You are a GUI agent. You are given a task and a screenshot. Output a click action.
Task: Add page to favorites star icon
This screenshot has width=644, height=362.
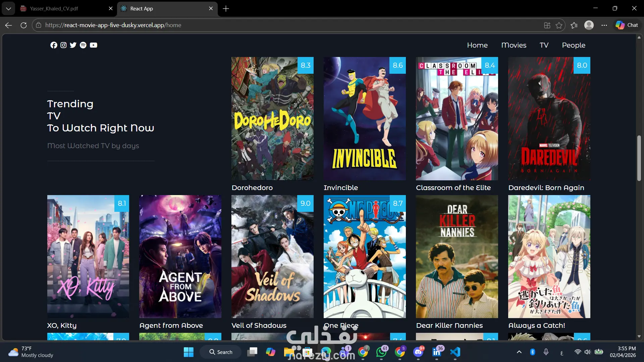point(559,25)
